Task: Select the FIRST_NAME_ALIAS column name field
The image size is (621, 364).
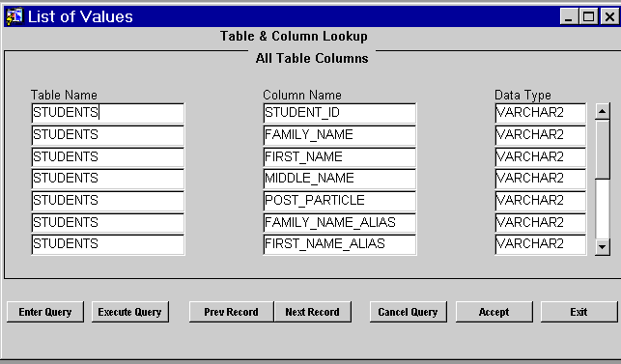Action: click(x=339, y=244)
